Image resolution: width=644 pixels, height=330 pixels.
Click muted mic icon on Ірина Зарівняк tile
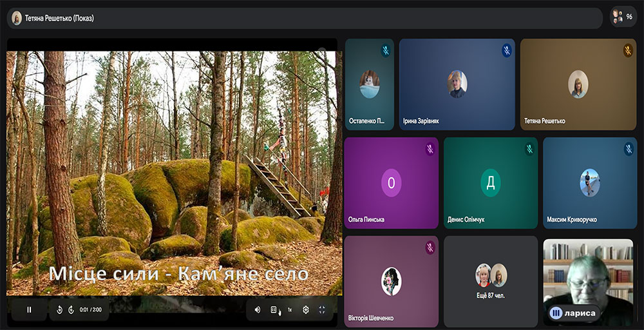[507, 50]
